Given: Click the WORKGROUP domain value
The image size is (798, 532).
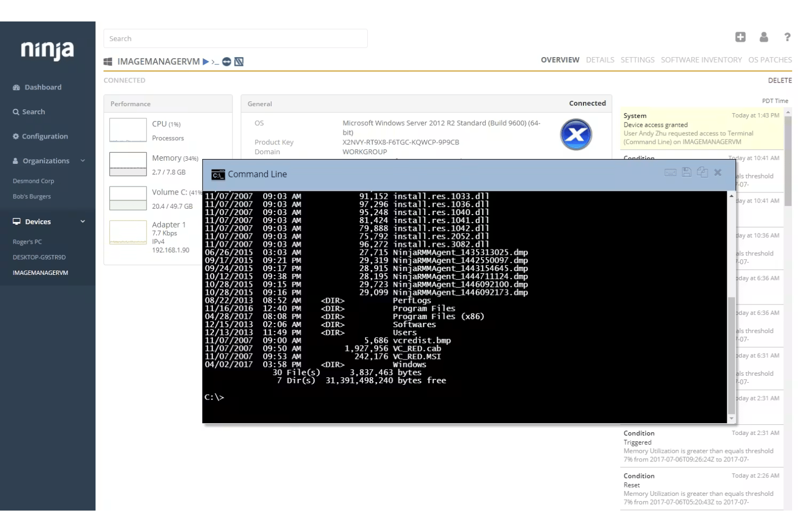Looking at the screenshot, I should click(x=364, y=152).
